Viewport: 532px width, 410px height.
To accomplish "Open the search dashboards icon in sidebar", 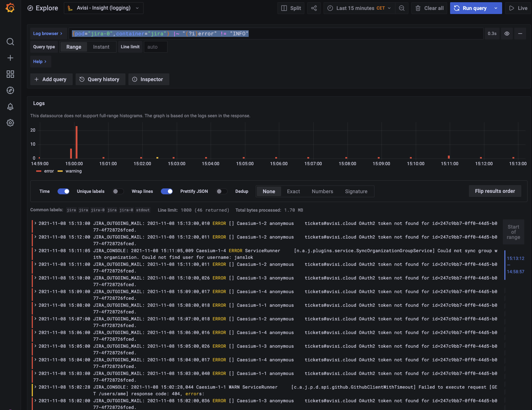I will pyautogui.click(x=10, y=42).
